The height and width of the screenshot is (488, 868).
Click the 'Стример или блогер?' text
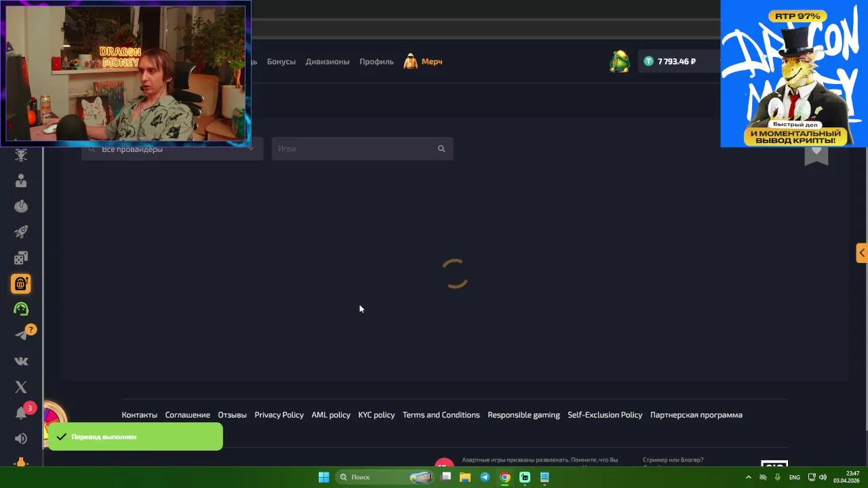tap(673, 460)
